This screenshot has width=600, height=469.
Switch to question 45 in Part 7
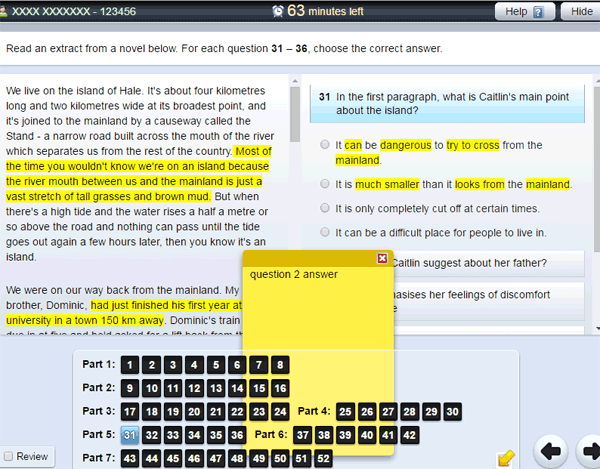click(x=173, y=458)
